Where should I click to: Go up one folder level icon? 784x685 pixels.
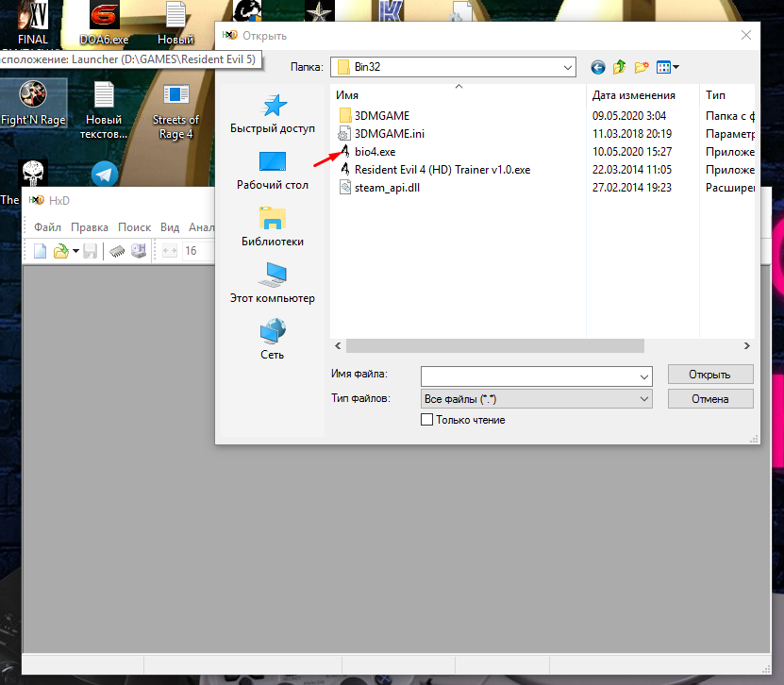tap(620, 67)
